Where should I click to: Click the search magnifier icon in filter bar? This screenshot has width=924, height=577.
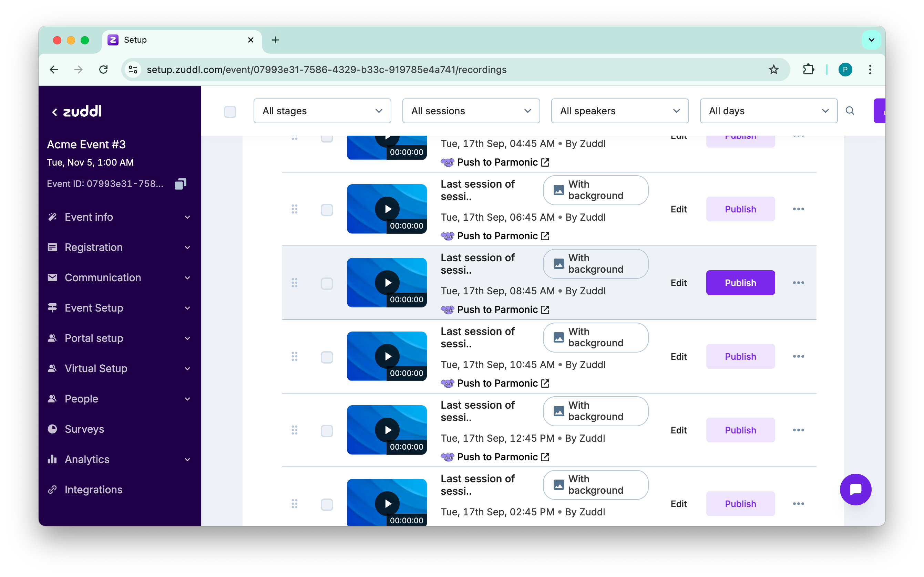[x=850, y=111]
